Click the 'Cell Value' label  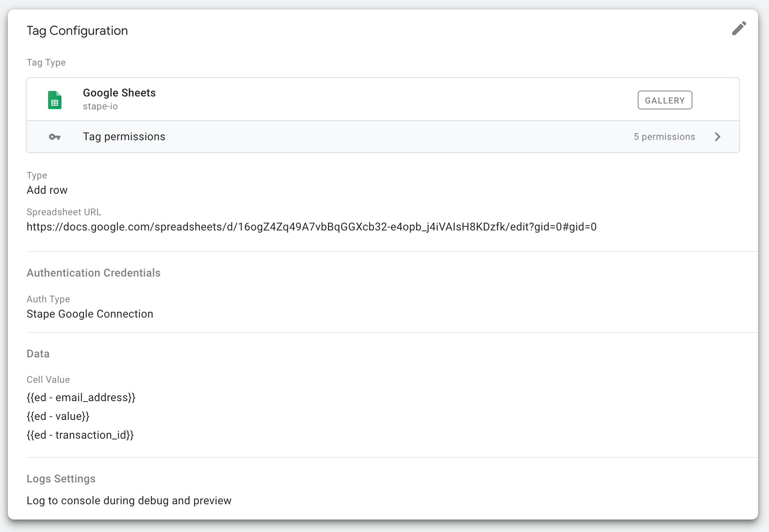pyautogui.click(x=48, y=380)
